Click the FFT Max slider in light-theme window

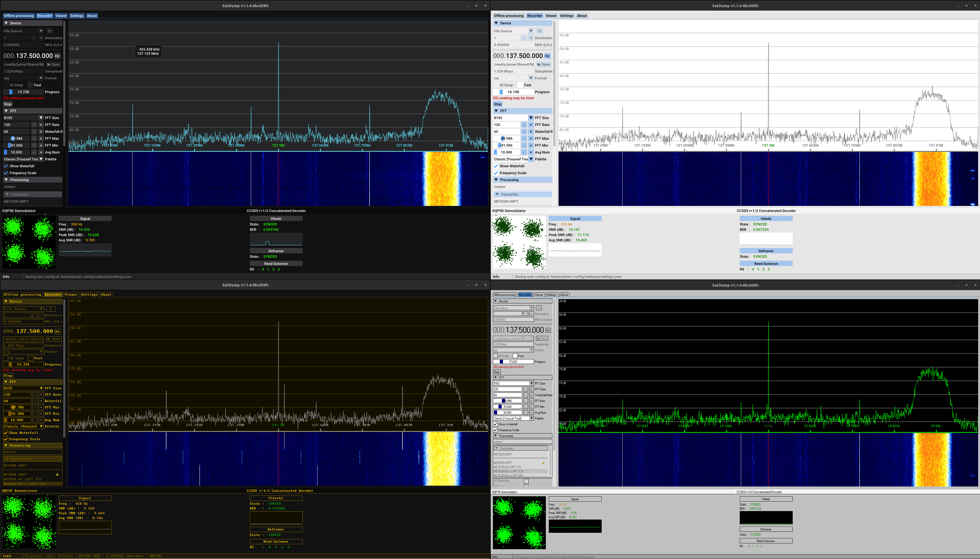tap(506, 139)
